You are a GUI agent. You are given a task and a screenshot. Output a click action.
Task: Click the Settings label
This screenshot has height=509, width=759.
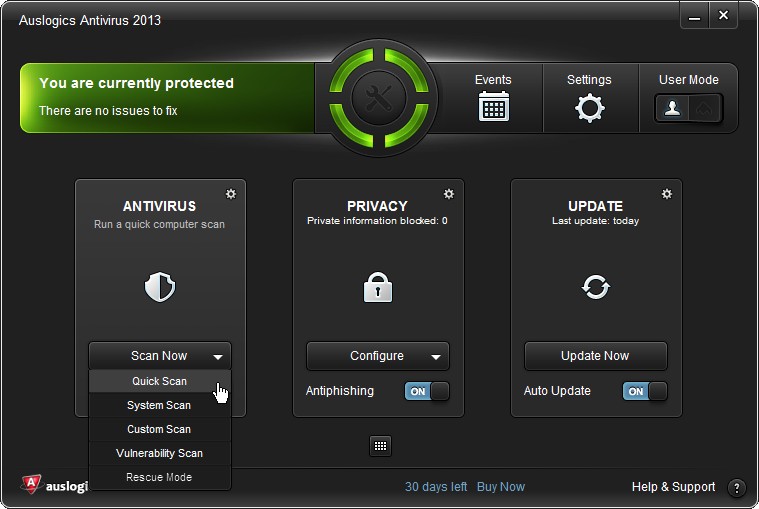(589, 80)
